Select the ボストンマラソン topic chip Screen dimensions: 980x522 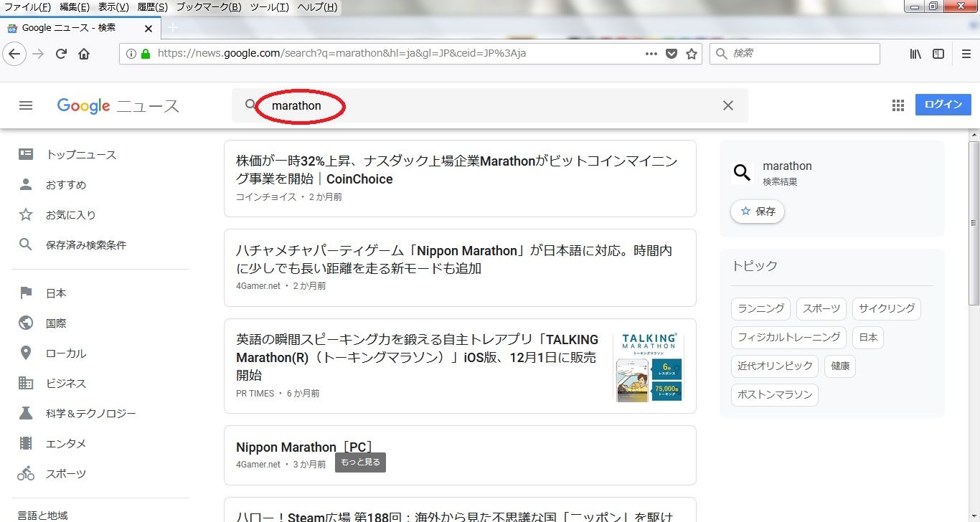click(x=775, y=394)
